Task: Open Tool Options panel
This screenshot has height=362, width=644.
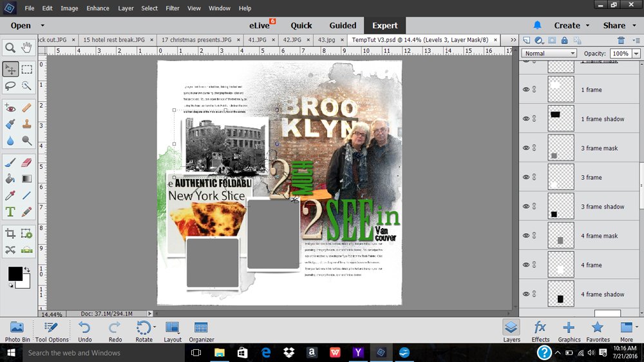Action: (52, 331)
